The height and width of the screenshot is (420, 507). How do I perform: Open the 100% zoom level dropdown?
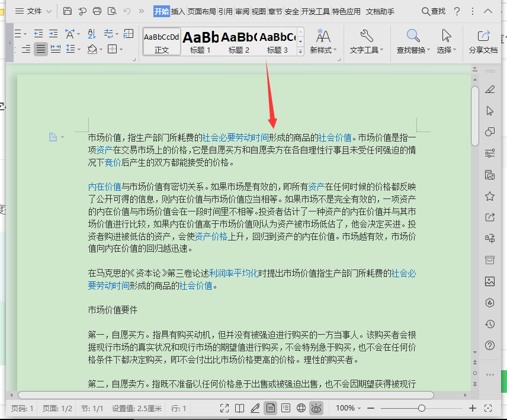coord(349,408)
